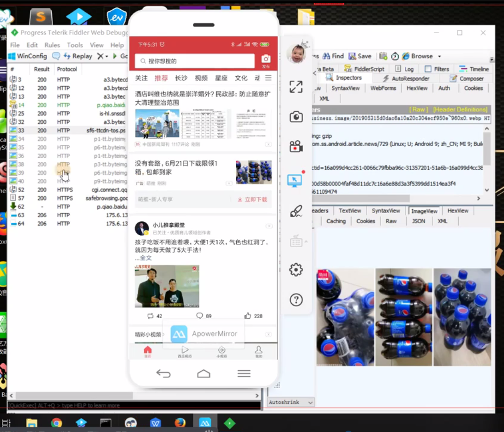Click Firefox icon in the taskbar

point(180,423)
